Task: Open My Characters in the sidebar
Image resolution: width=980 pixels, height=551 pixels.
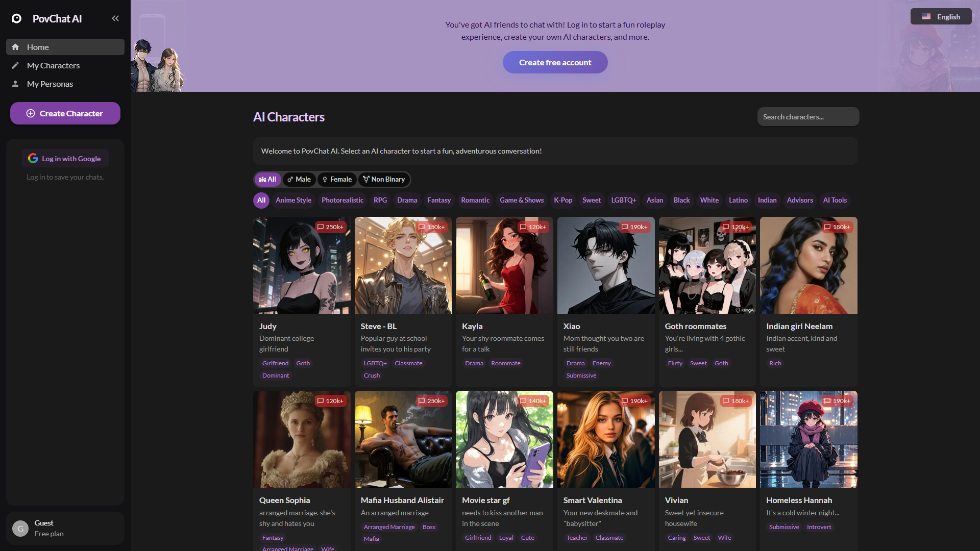Action: click(65, 65)
